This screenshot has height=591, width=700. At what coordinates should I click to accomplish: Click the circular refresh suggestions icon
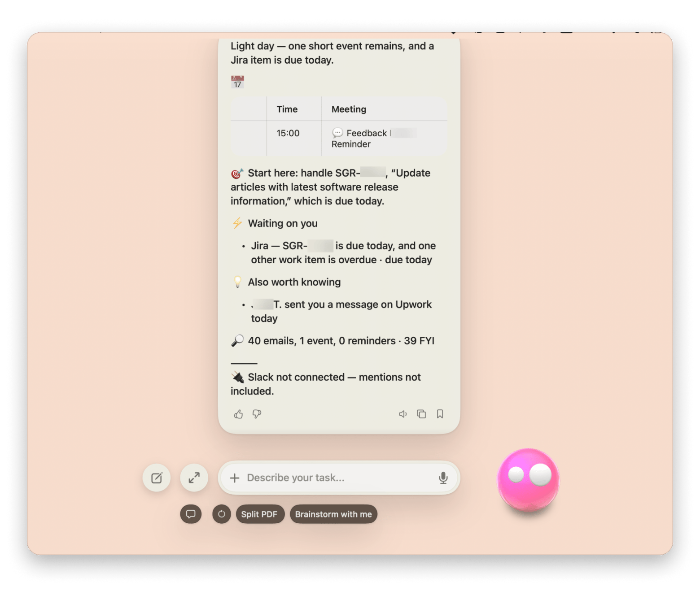point(222,514)
